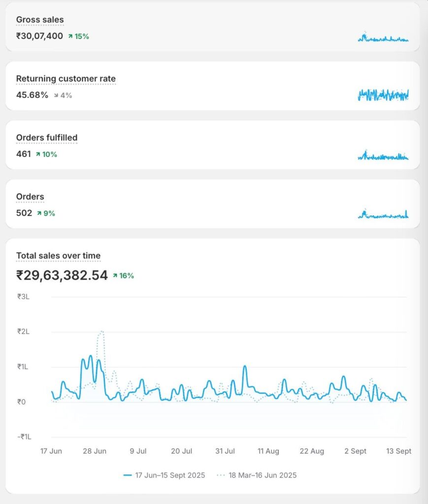Open the Returning customer rate sparkline
428x504 pixels.
[x=383, y=94]
